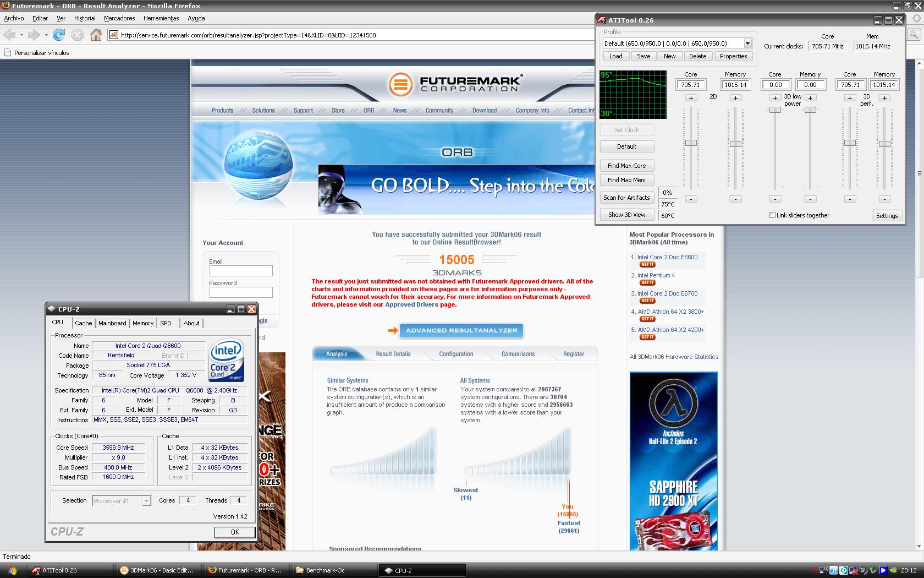Open Benchmark-Oc folder taskbar item

333,570
